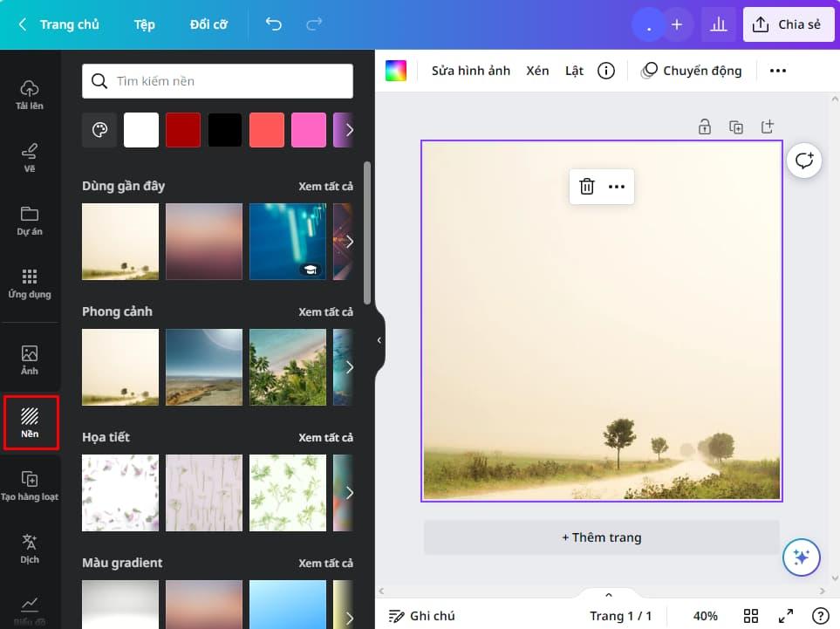Screen dimensions: 840x629
Task: Open the Đổi cỡ menu
Action: tap(208, 24)
